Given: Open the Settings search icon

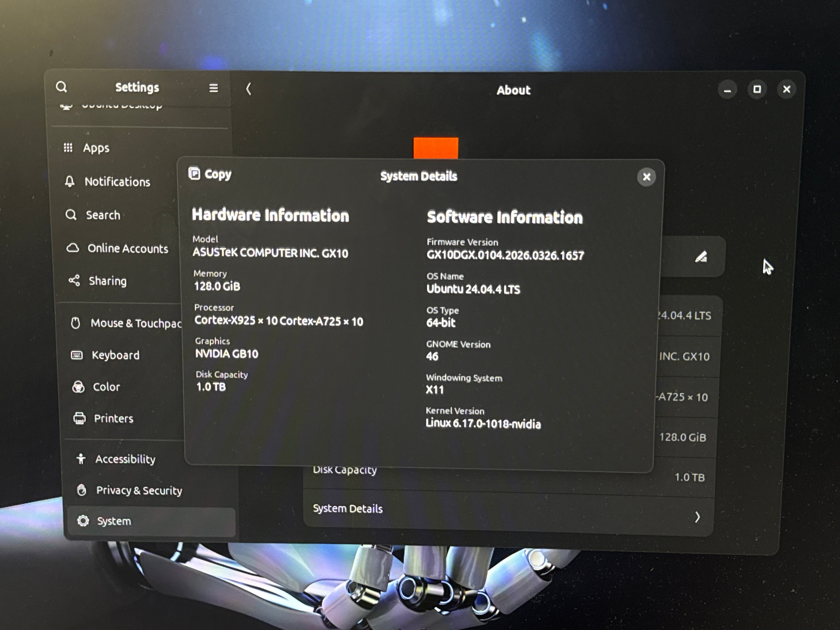Looking at the screenshot, I should coord(61,87).
